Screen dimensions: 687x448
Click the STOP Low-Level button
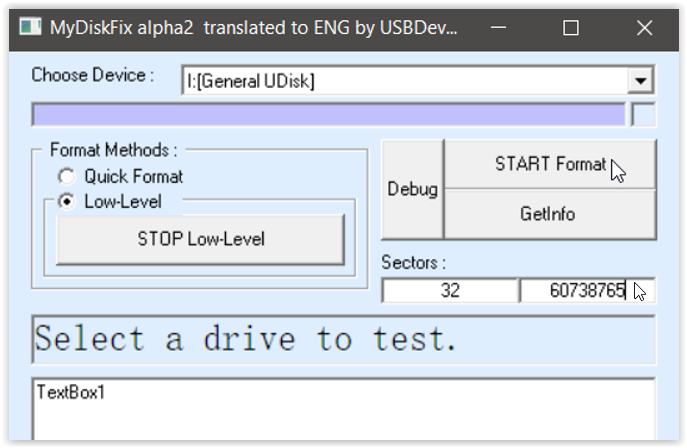click(201, 239)
